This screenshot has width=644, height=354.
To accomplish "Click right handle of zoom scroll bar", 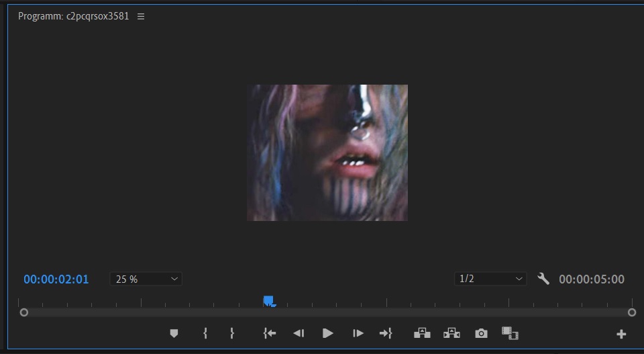I will click(x=632, y=313).
